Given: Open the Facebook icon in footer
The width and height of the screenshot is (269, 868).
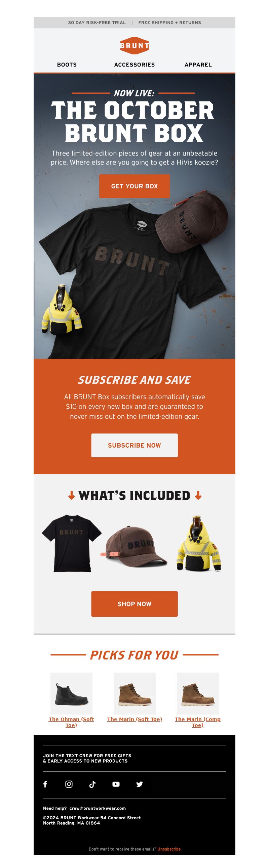Looking at the screenshot, I should [45, 784].
